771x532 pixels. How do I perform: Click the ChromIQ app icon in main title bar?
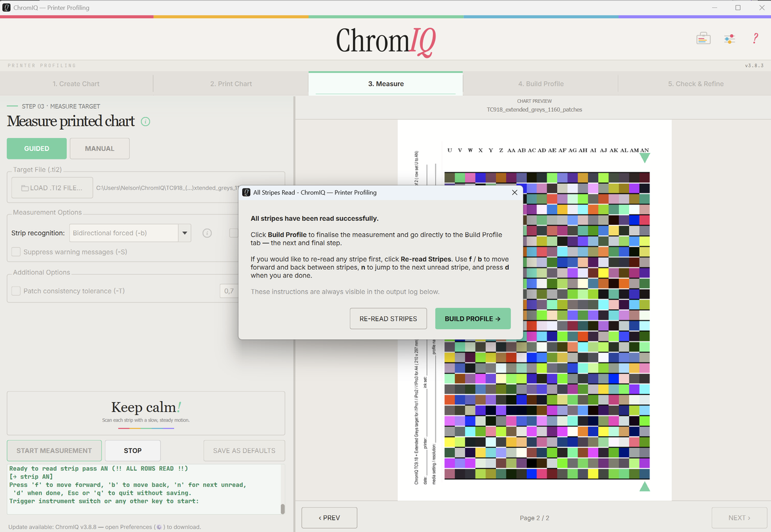6,8
